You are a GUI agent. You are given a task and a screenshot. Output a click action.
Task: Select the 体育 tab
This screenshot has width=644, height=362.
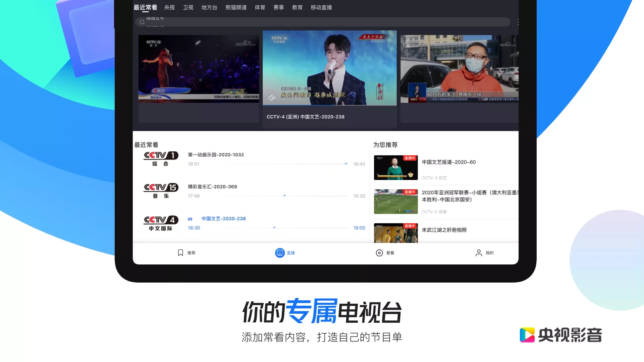260,7
